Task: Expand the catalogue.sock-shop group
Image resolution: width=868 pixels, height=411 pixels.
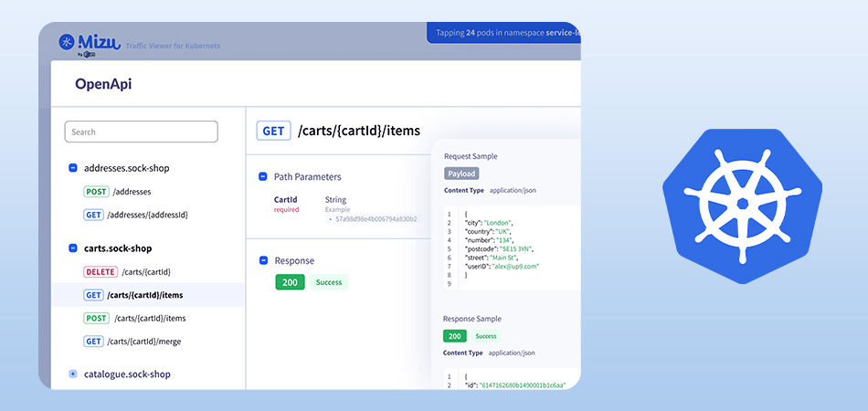Action: coord(72,374)
